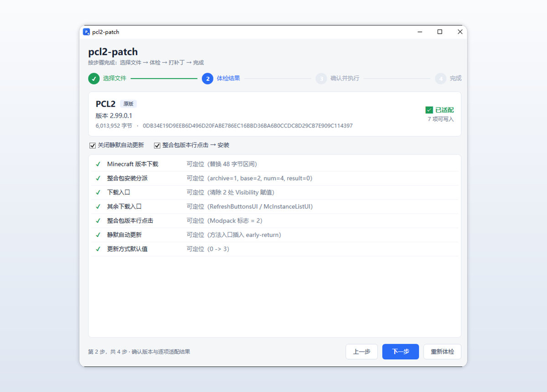Click Modpack 标志 = 2 detail text
Screen dimensions: 547x392
[225, 221]
